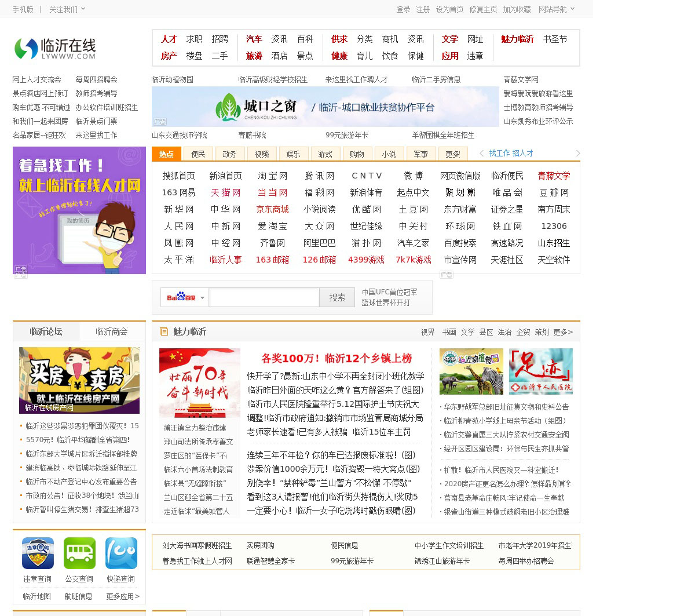Open the 旅游 navigation category
Screen dimensions: 695x616
254,56
